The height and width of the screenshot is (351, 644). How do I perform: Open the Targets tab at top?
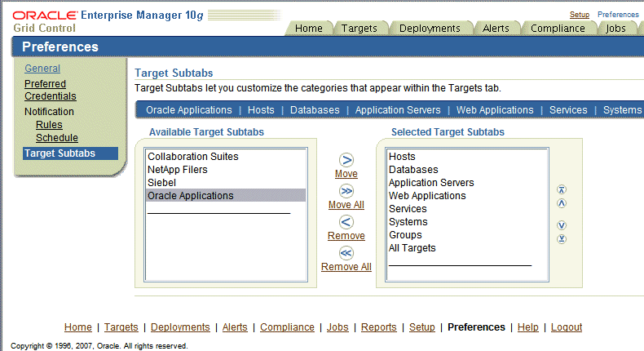(359, 28)
